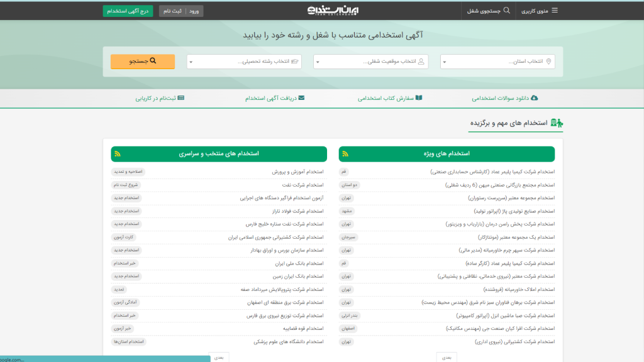Click the بعدی button under استخدام های منتخب
The height and width of the screenshot is (362, 644).
pos(219,358)
